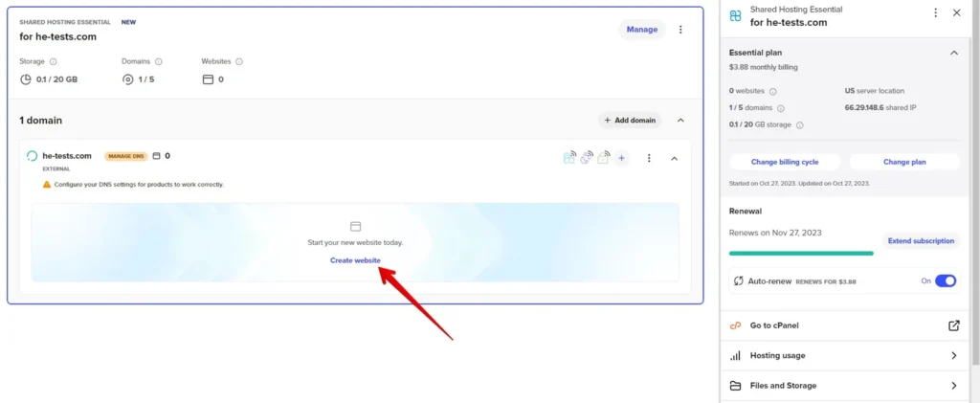980x403 pixels.
Task: Click the SSL padlock icon in the he-tests.com row
Action: pyautogui.click(x=604, y=158)
